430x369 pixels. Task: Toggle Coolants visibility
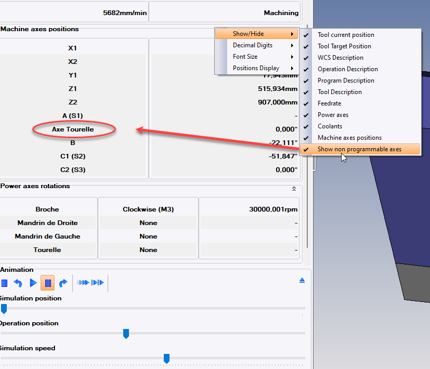[361, 126]
